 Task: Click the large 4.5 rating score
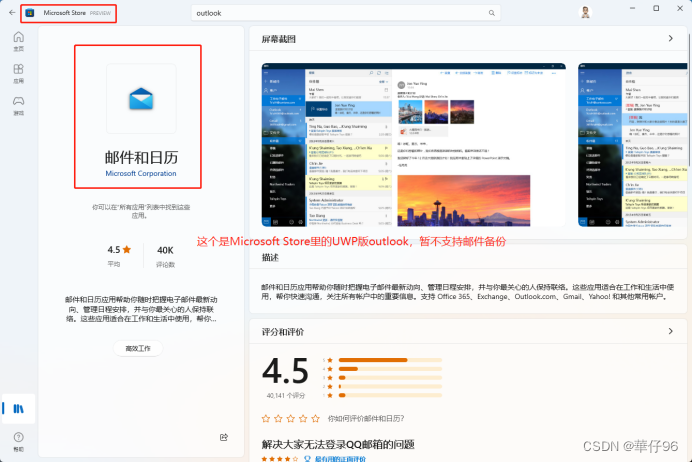point(285,371)
